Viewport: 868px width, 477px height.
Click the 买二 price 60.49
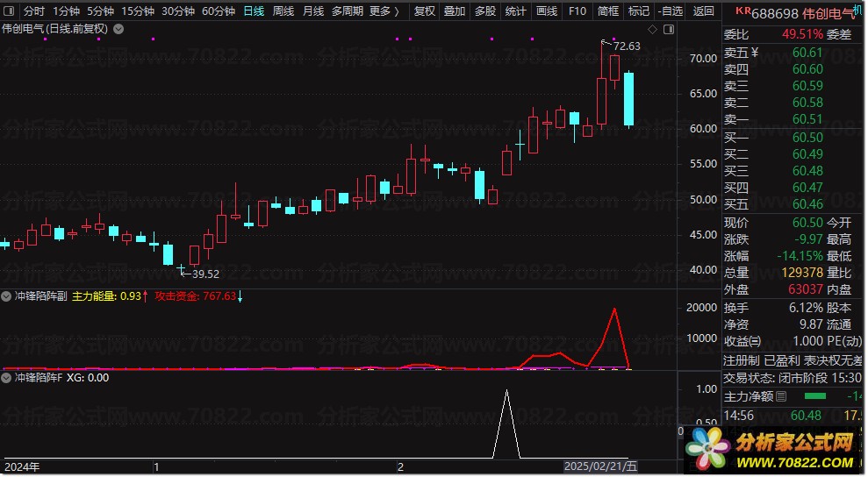(807, 153)
